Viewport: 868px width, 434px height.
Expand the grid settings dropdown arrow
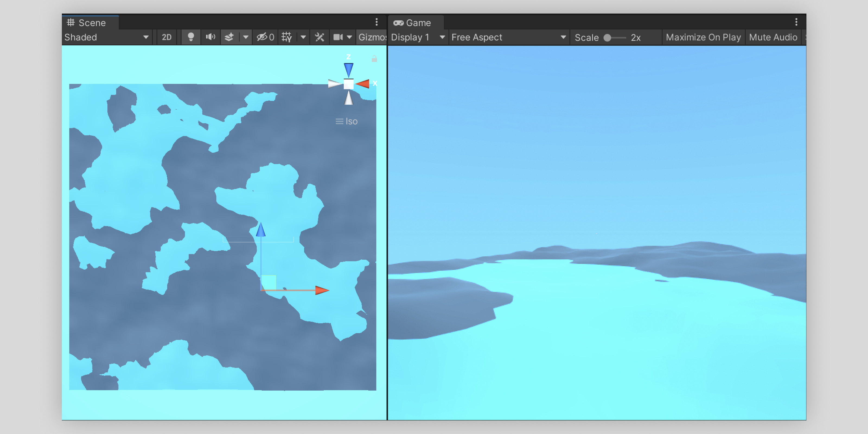(x=303, y=37)
